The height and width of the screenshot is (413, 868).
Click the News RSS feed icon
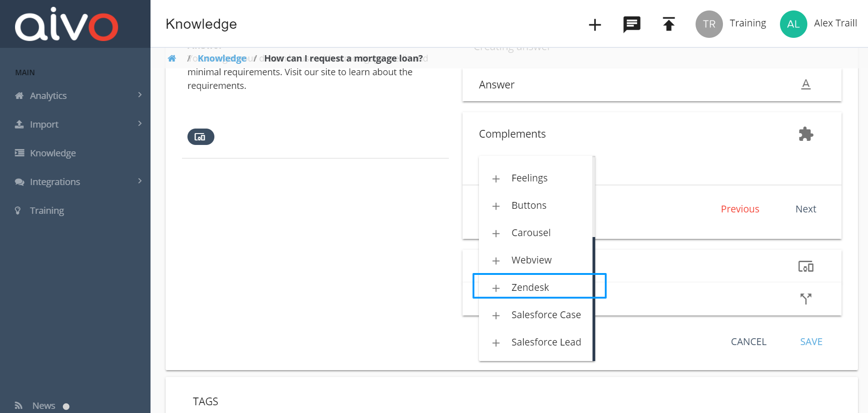pos(18,405)
